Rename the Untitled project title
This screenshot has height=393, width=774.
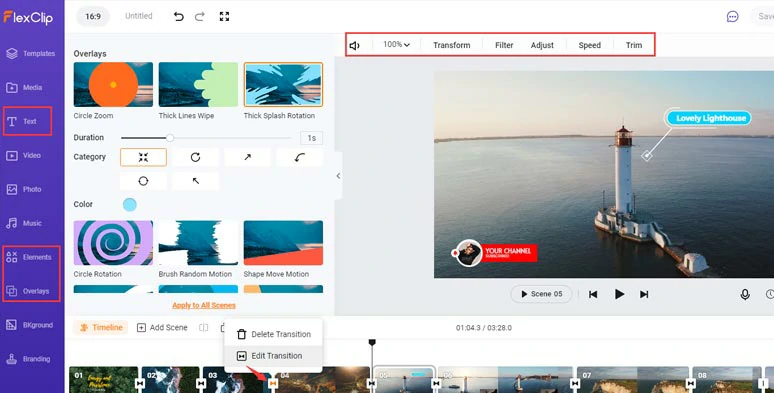(x=138, y=16)
